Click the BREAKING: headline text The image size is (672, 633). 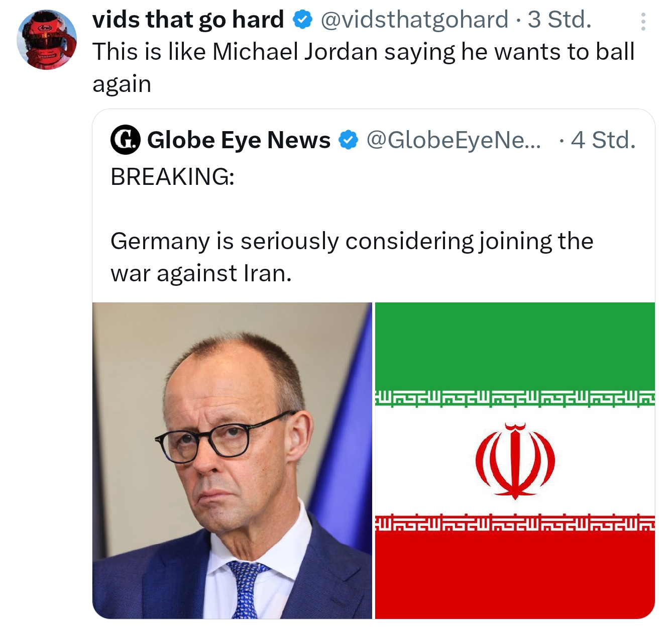click(x=172, y=177)
